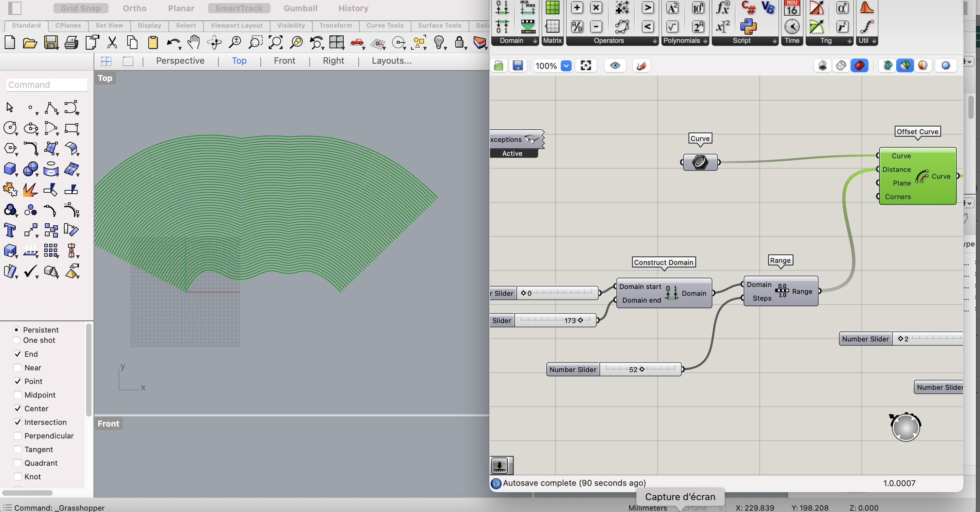Click the Number Slider with value 52
980x512 pixels.
[614, 369]
